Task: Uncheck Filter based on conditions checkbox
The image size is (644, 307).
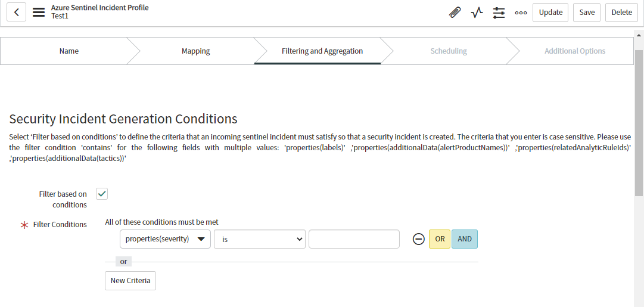Action: 102,194
